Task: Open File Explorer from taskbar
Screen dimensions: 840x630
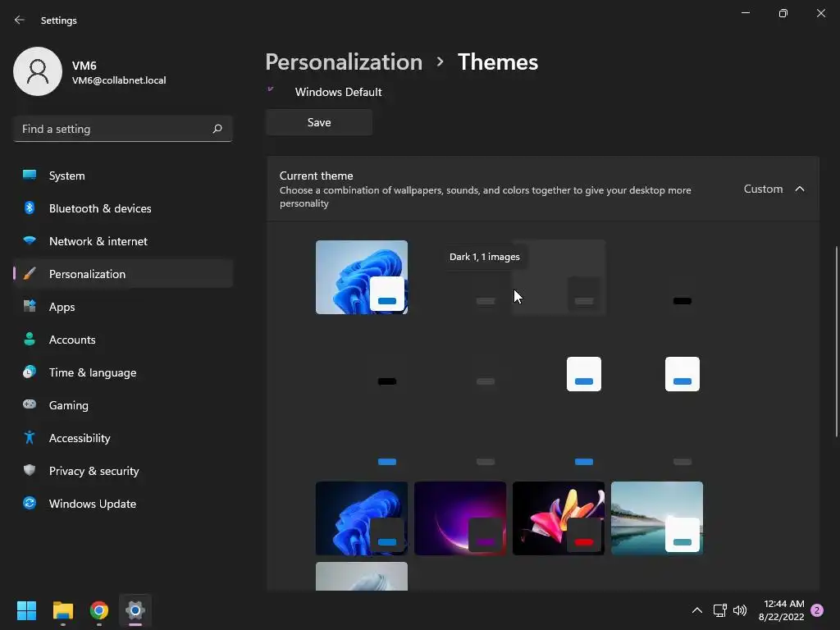Action: click(62, 610)
